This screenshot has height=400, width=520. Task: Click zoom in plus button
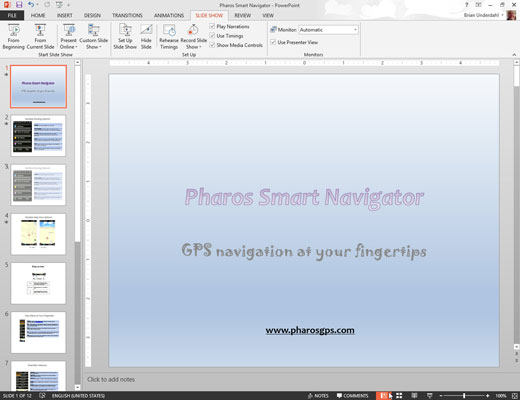[487, 396]
